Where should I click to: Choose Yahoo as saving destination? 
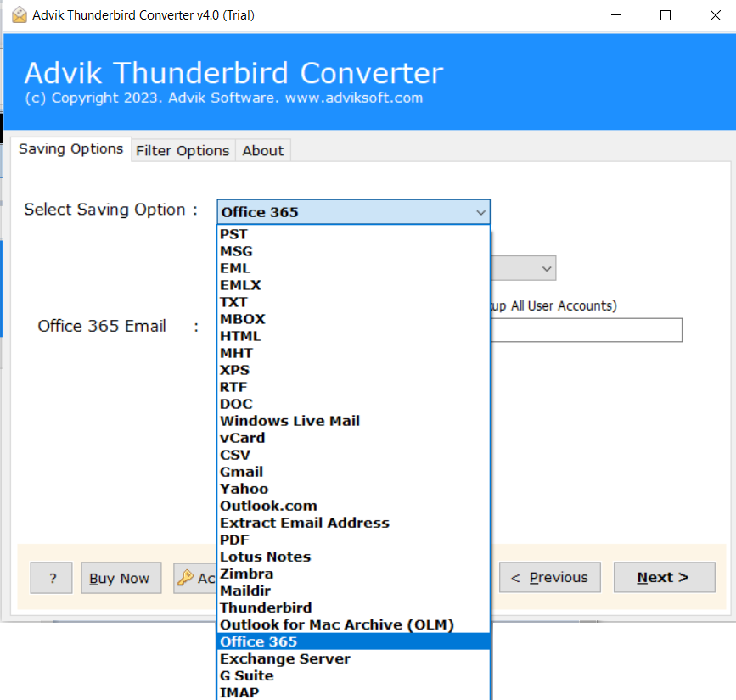click(x=353, y=489)
